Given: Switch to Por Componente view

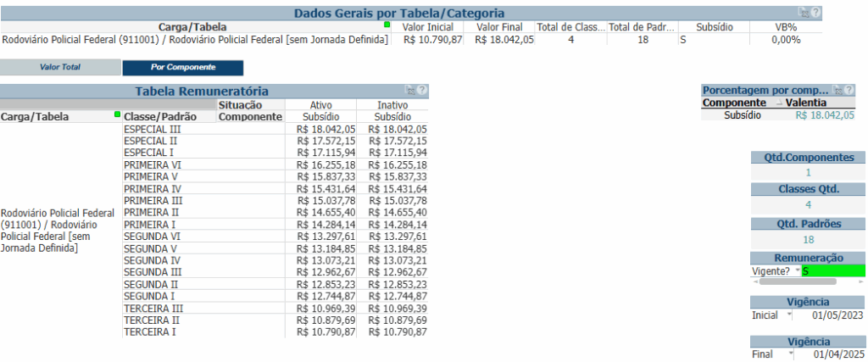Looking at the screenshot, I should pos(183,67).
